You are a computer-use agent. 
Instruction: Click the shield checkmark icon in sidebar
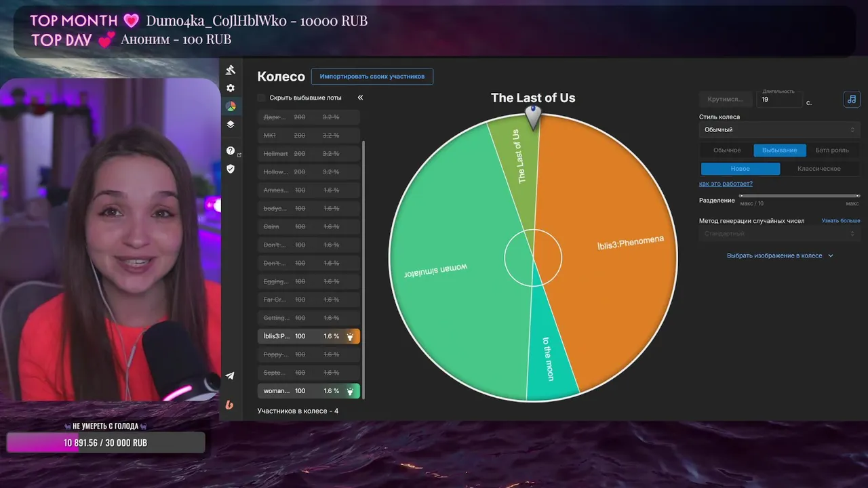(231, 169)
